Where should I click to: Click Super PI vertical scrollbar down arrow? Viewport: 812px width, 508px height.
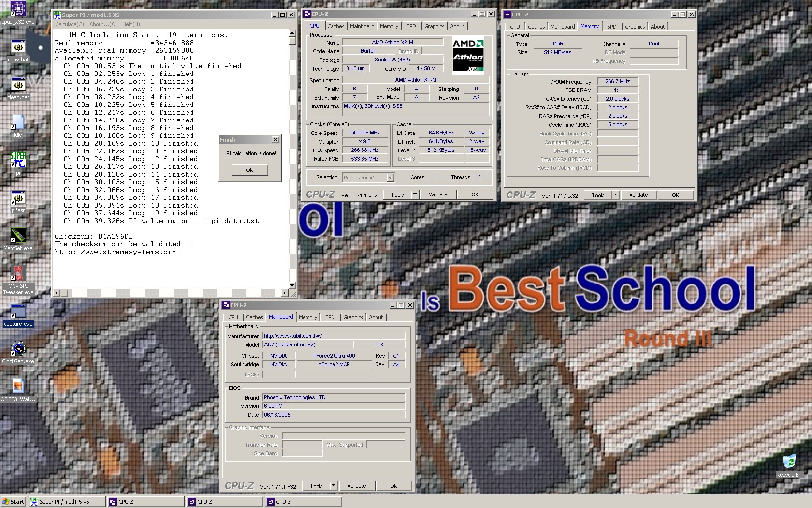click(x=292, y=285)
